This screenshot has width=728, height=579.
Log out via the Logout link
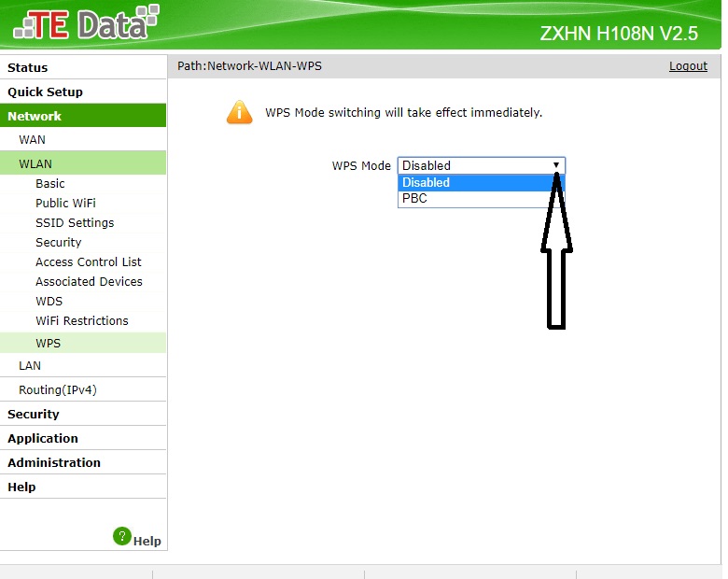pos(688,66)
